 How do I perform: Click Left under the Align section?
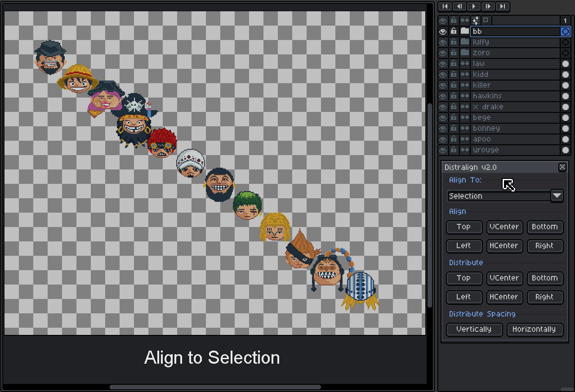[x=464, y=246]
